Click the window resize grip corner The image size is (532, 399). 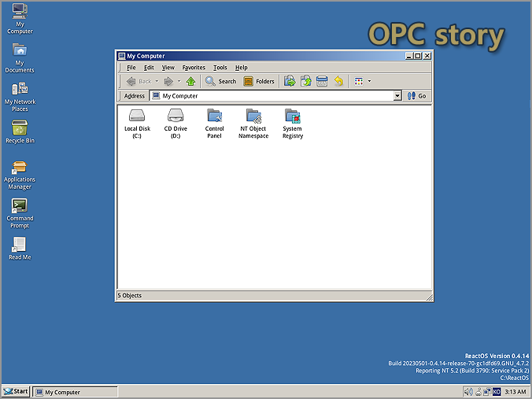[x=429, y=297]
